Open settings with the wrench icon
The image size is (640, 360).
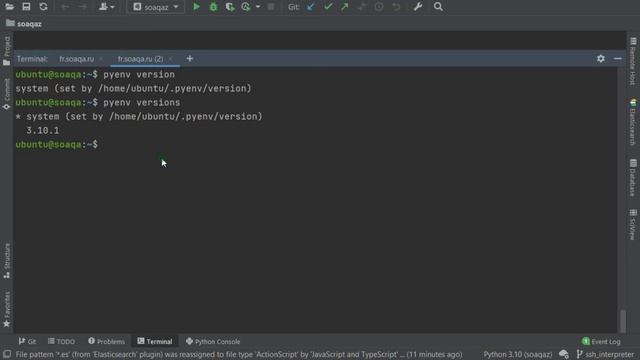point(418,7)
